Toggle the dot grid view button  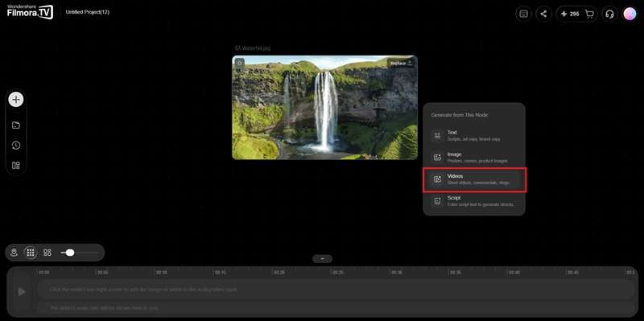(x=31, y=253)
